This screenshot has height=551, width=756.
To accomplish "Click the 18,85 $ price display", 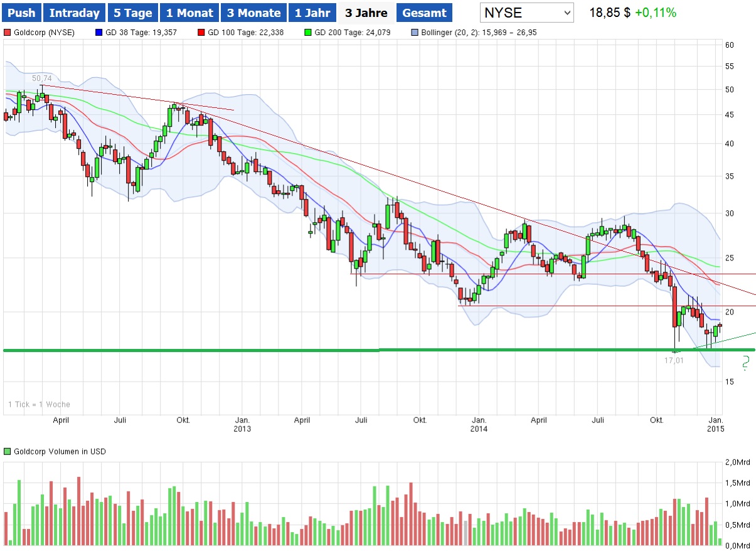I will [609, 11].
